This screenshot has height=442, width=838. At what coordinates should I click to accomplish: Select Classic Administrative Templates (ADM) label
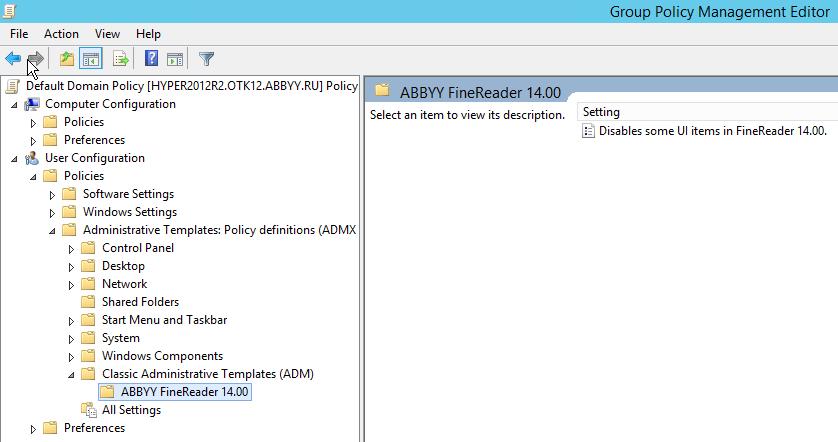tap(208, 374)
